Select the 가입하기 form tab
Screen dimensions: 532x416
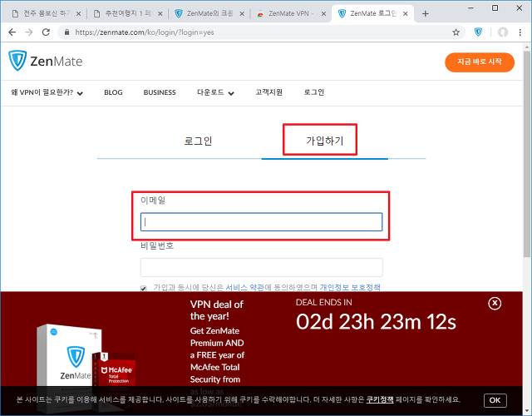pyautogui.click(x=325, y=141)
